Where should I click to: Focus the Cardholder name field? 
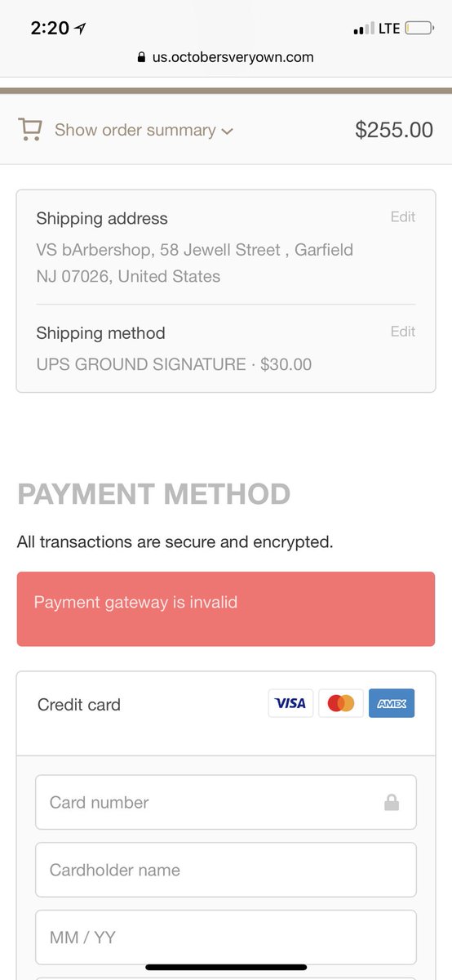coord(226,871)
